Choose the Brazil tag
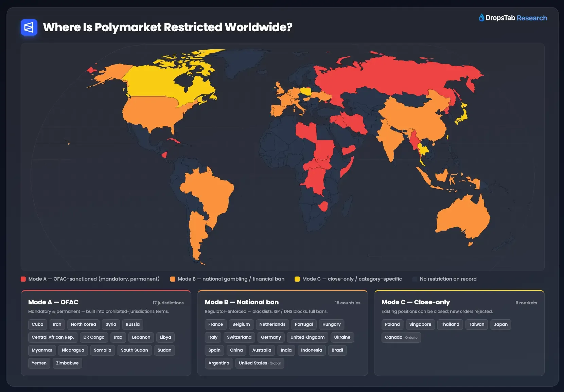Viewport: 564px width, 392px height. (337, 350)
